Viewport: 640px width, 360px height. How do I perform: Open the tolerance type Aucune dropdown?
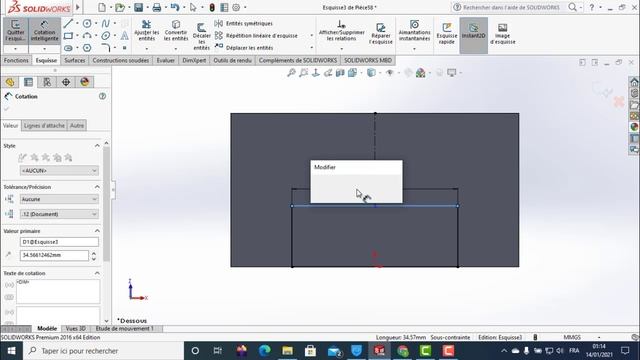click(x=59, y=199)
